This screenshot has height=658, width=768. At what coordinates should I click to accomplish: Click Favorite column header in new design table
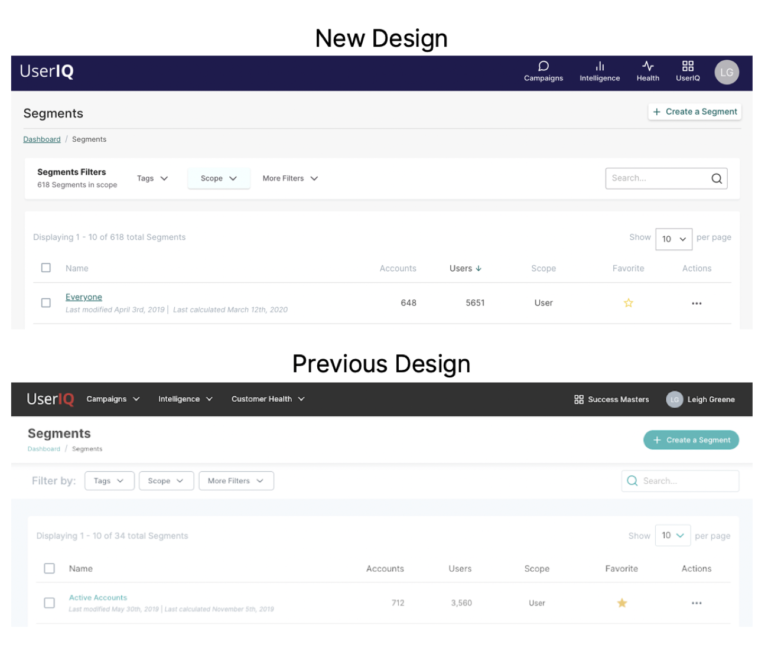point(628,268)
